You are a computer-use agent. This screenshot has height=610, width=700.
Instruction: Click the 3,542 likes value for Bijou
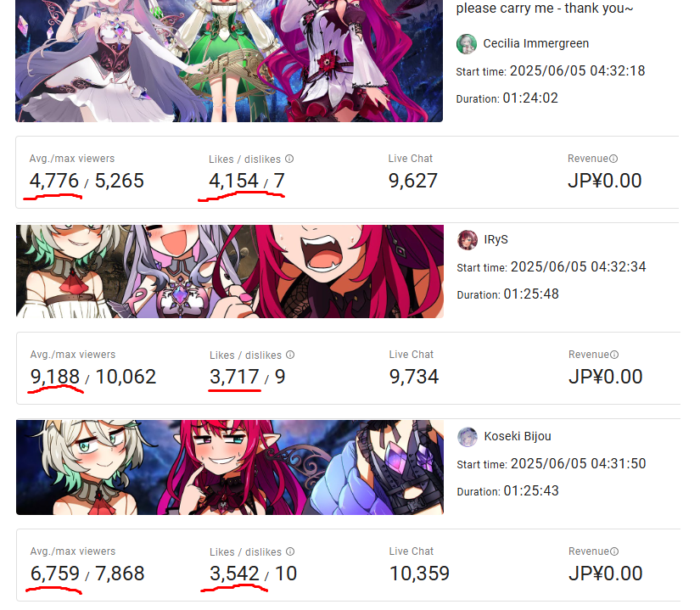tap(235, 574)
